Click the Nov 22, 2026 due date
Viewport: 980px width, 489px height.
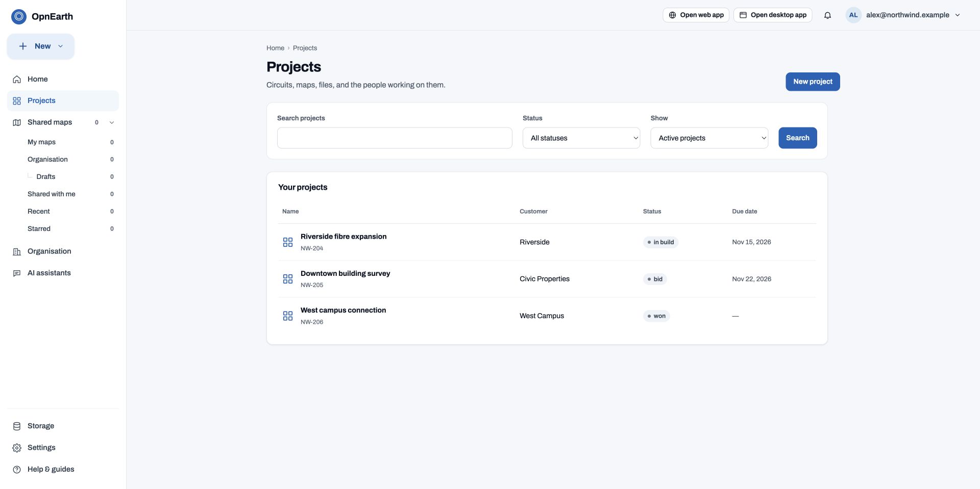click(751, 279)
